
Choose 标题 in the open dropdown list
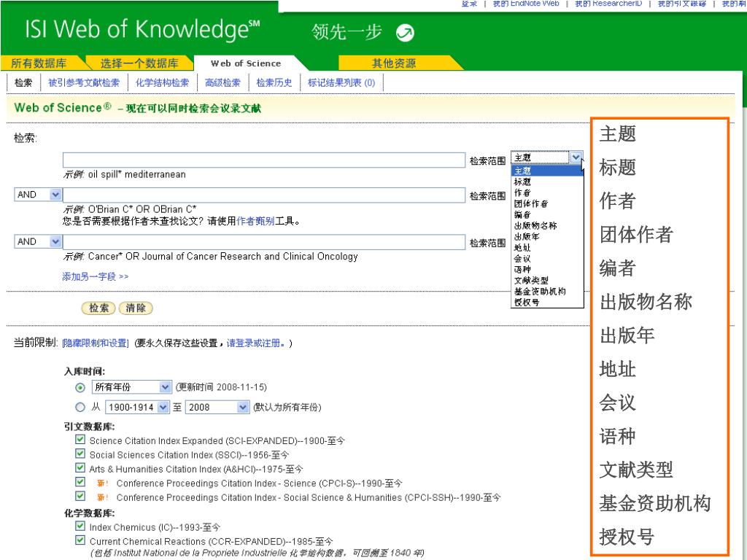[x=547, y=182]
